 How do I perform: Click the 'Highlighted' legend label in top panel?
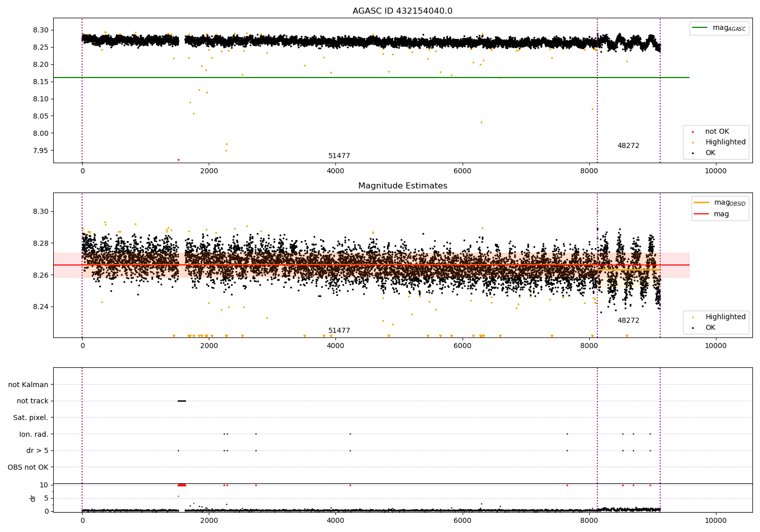coord(726,142)
